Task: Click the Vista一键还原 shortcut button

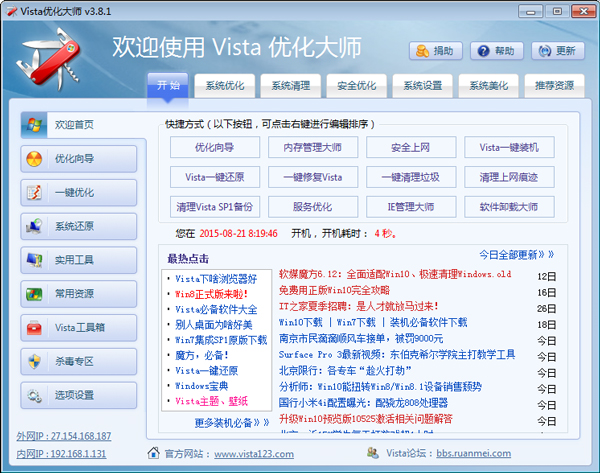Action: [x=215, y=177]
